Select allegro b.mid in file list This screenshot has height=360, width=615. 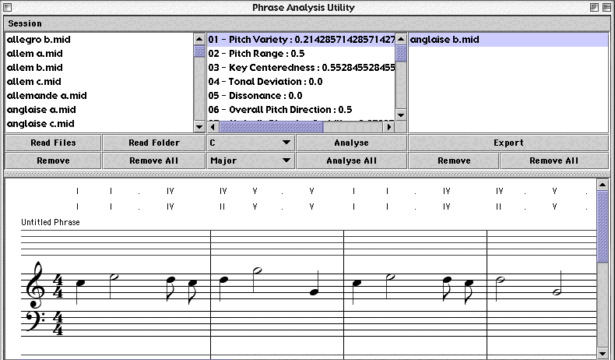pyautogui.click(x=99, y=40)
